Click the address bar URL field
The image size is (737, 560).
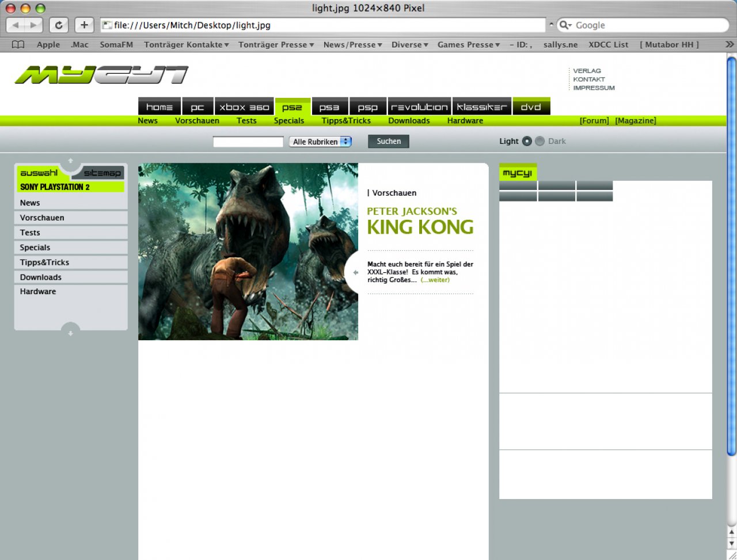[322, 25]
